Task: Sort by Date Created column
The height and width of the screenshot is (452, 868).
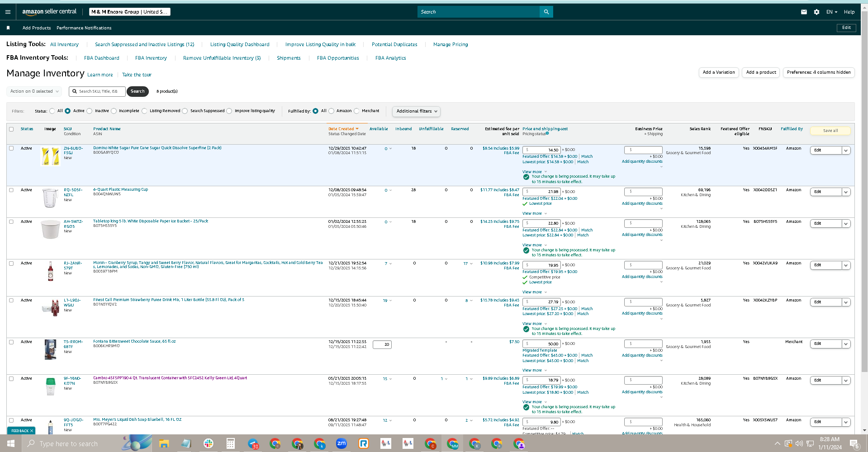Action: [343, 129]
